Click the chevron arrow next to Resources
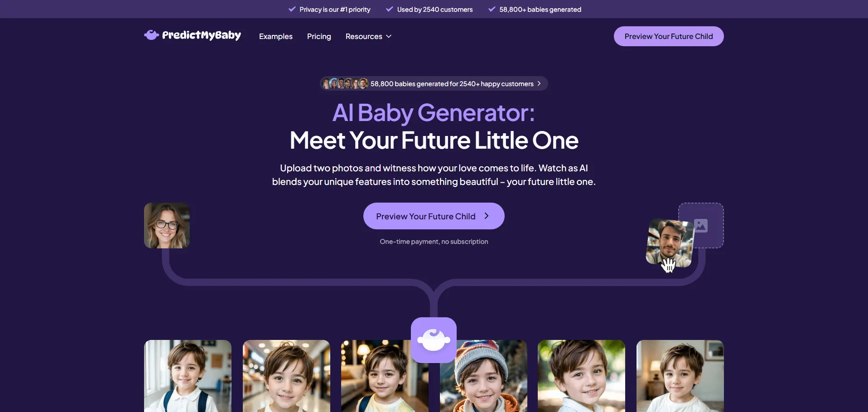The height and width of the screenshot is (412, 868). (x=389, y=36)
